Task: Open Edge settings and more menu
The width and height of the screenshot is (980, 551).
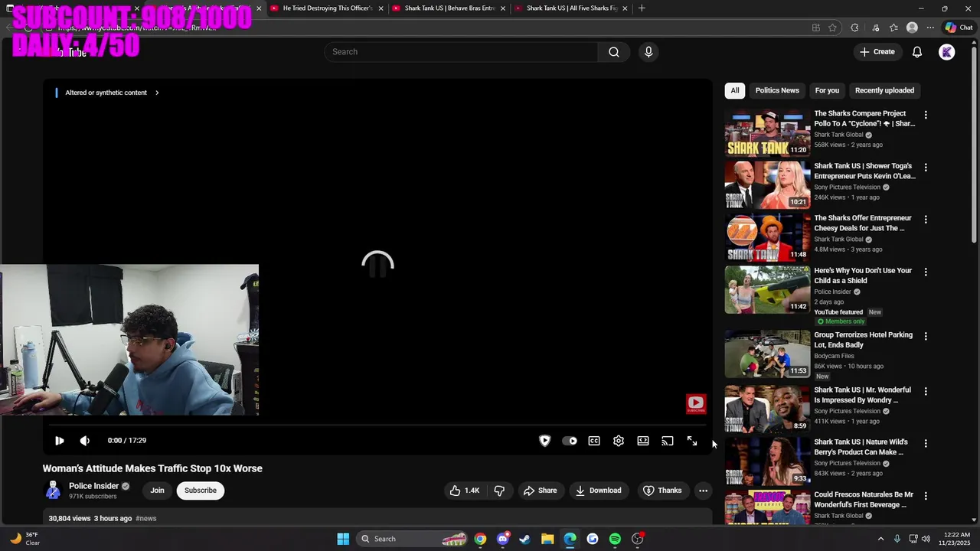Action: click(930, 28)
